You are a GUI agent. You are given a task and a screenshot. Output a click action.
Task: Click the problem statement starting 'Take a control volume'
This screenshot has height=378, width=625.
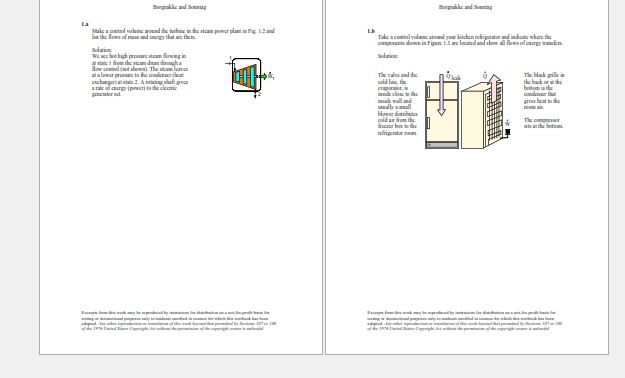[x=470, y=40]
